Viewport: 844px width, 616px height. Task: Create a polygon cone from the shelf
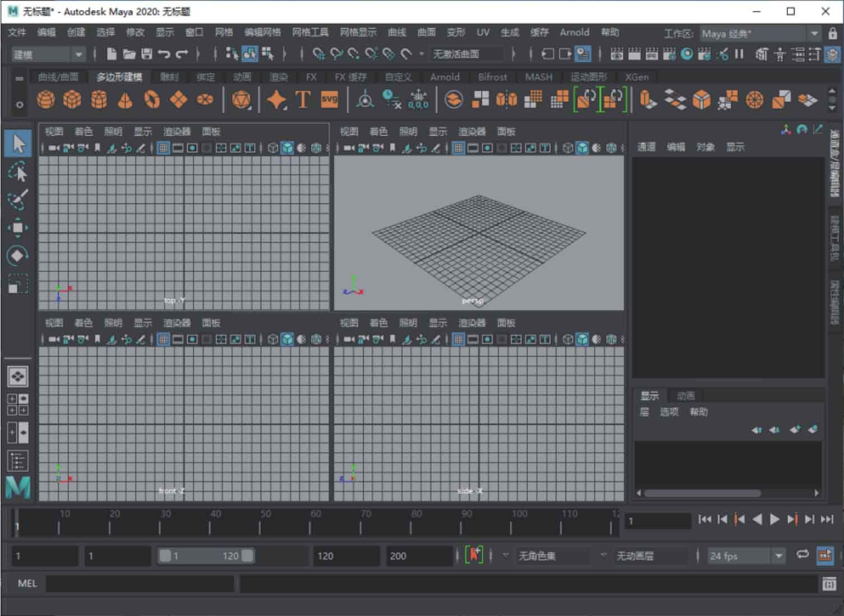pyautogui.click(x=126, y=100)
